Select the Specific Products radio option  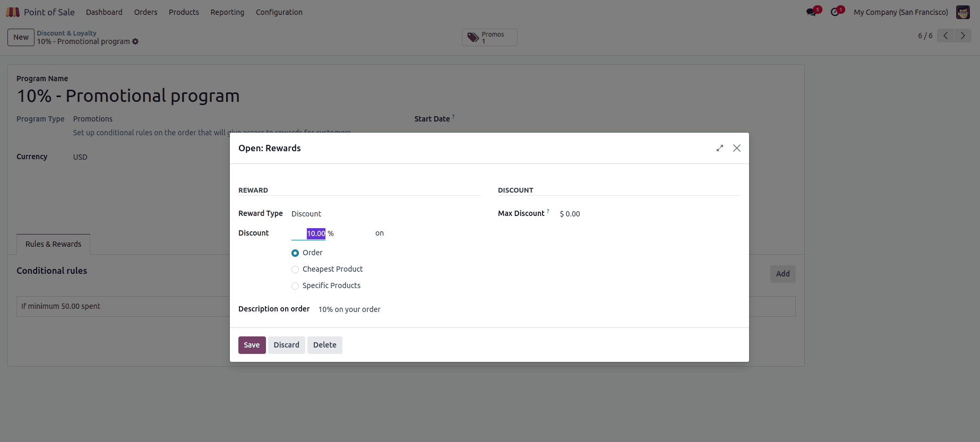pyautogui.click(x=295, y=286)
